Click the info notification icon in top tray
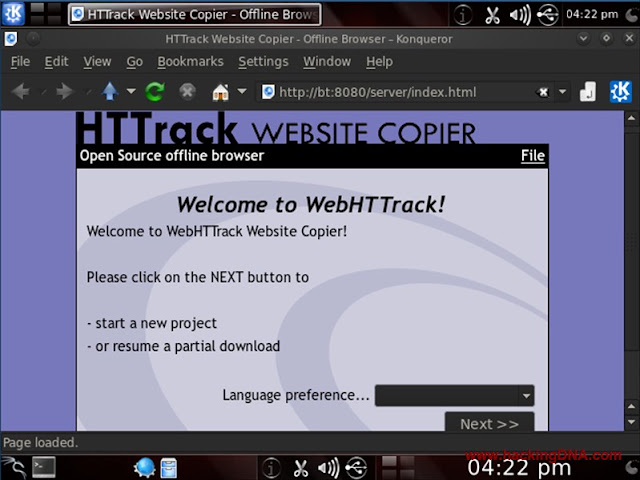This screenshot has width=640, height=480. (463, 15)
